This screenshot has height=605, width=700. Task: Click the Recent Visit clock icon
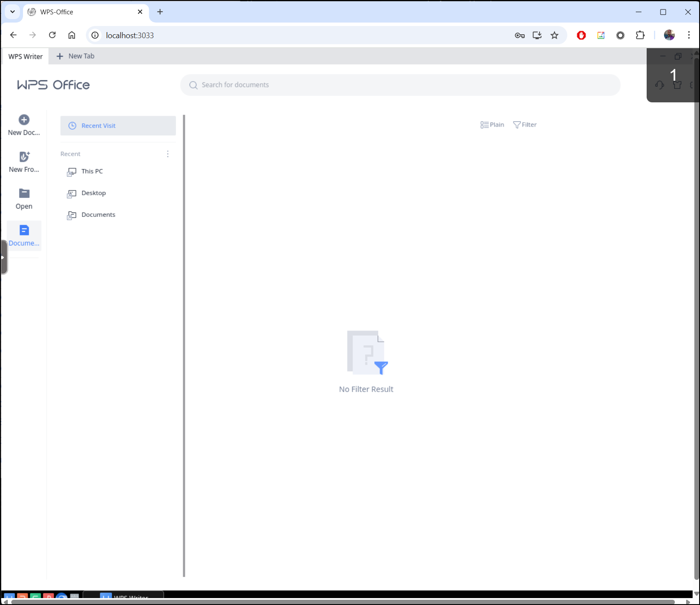tap(72, 126)
